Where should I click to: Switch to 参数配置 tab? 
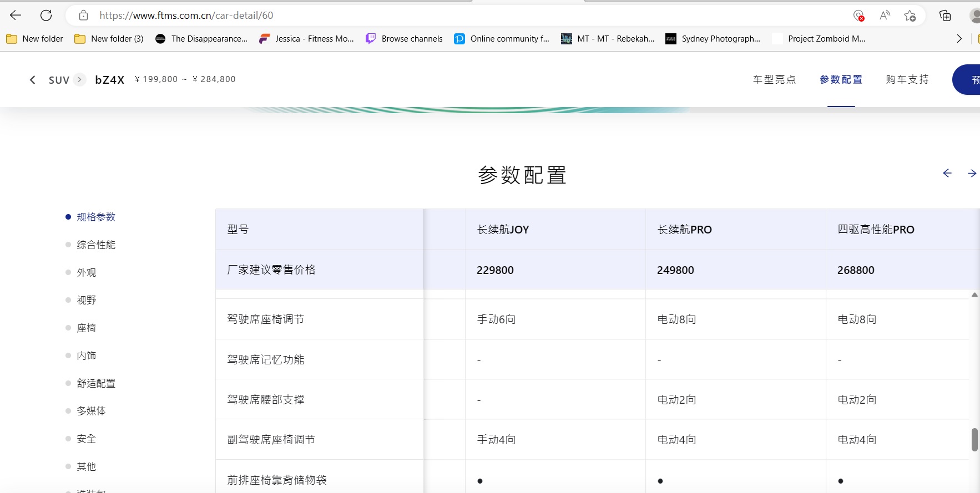coord(841,79)
